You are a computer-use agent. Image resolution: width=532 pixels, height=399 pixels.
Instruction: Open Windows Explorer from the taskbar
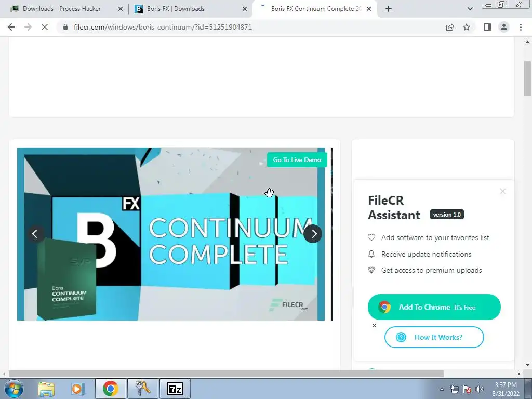coord(46,389)
